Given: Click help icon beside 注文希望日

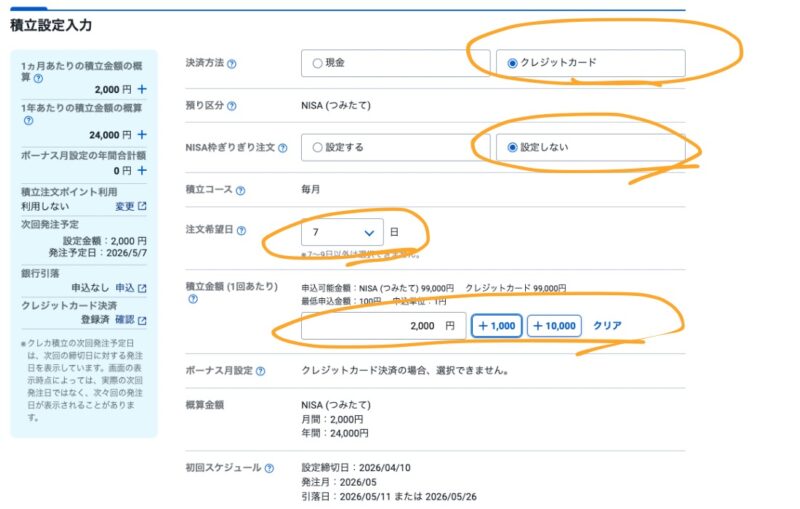Looking at the screenshot, I should (241, 231).
